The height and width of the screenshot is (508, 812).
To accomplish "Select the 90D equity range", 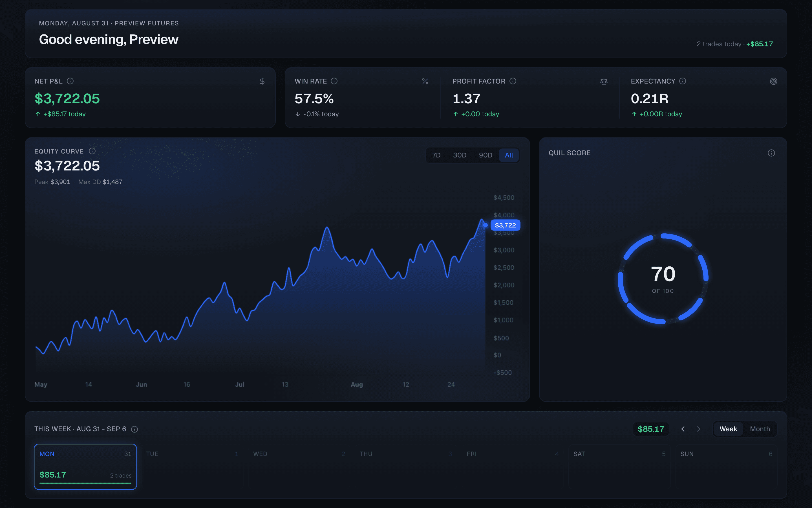I will click(485, 155).
